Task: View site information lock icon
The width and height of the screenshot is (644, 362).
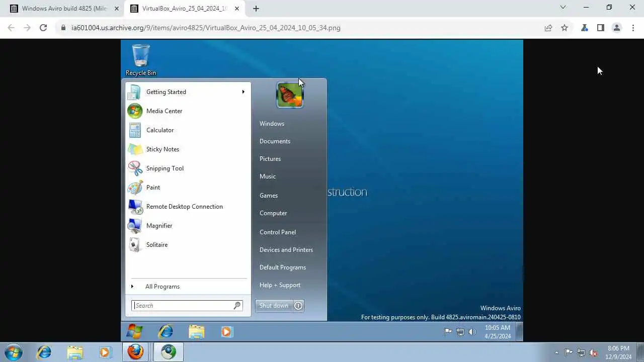Action: coord(63,28)
